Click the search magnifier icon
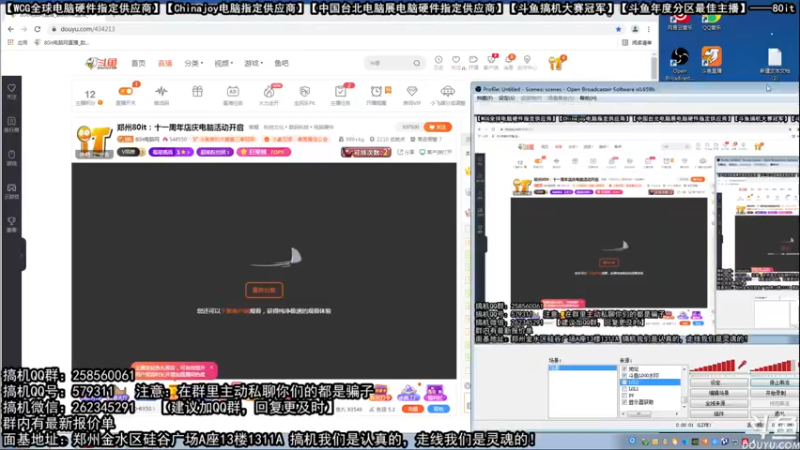Image resolution: width=800 pixels, height=450 pixels. tap(417, 63)
